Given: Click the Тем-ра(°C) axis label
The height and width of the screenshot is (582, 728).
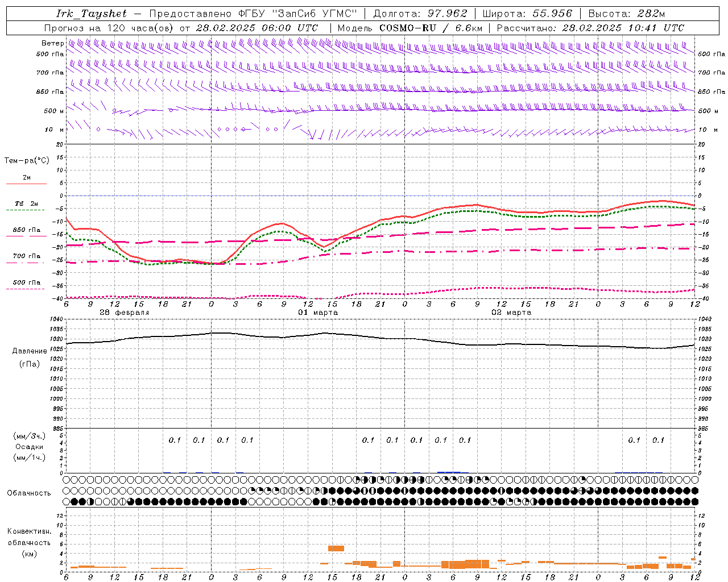Looking at the screenshot, I should pos(27,161).
